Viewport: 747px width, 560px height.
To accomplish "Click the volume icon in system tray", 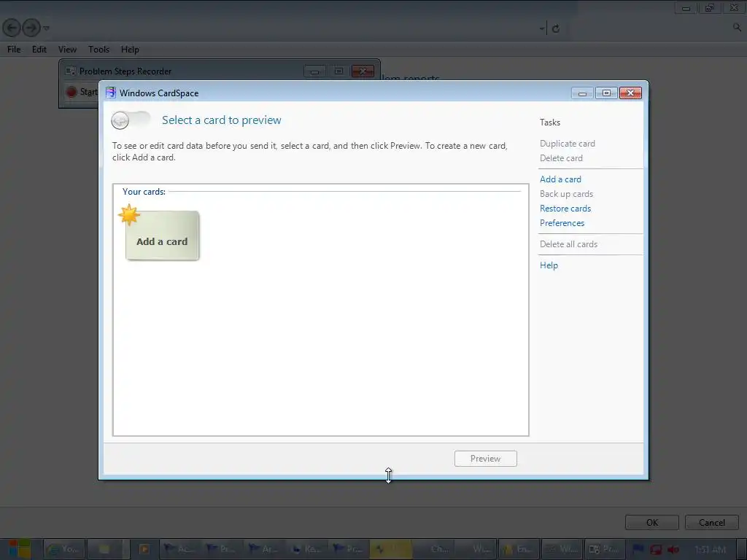I will pos(673,550).
